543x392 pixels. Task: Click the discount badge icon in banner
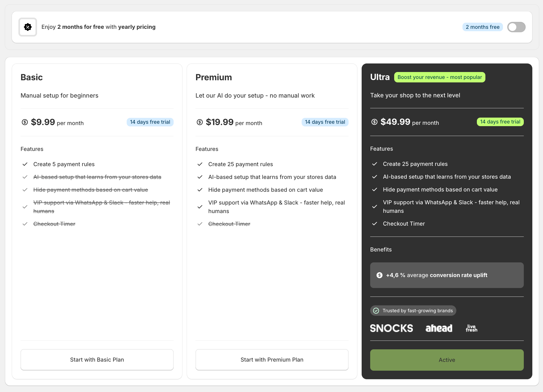tap(28, 27)
